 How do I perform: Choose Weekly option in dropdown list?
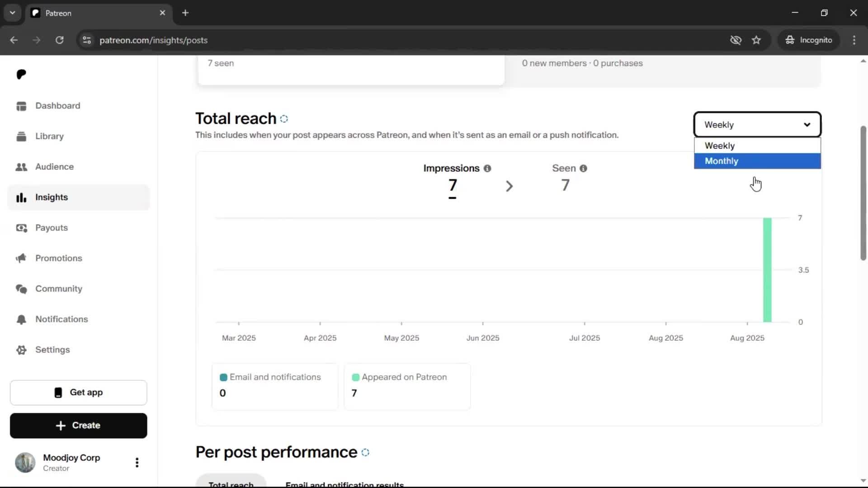(x=757, y=145)
